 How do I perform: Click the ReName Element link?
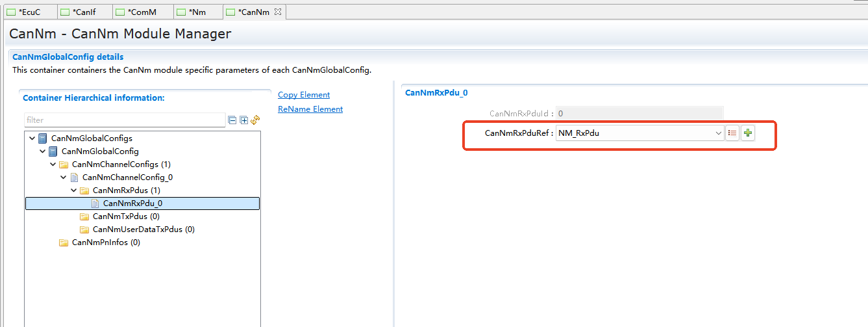pos(310,109)
